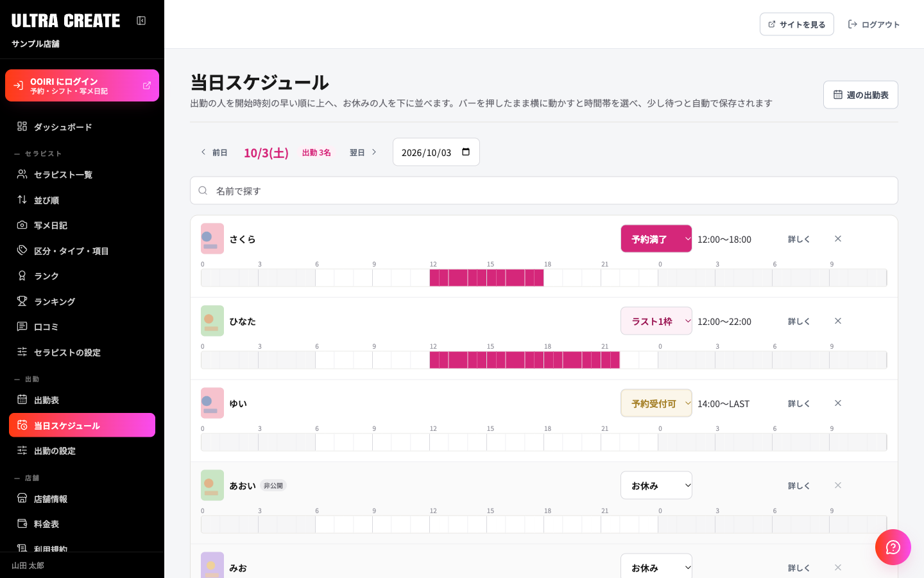Open ひなた's ラスト1枠 status dropdown

tap(656, 321)
